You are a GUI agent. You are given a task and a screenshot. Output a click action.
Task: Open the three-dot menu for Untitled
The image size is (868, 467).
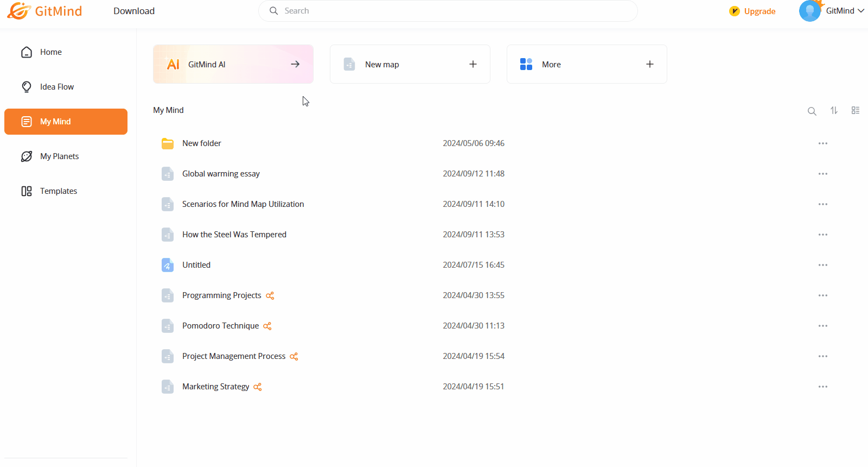(x=823, y=265)
